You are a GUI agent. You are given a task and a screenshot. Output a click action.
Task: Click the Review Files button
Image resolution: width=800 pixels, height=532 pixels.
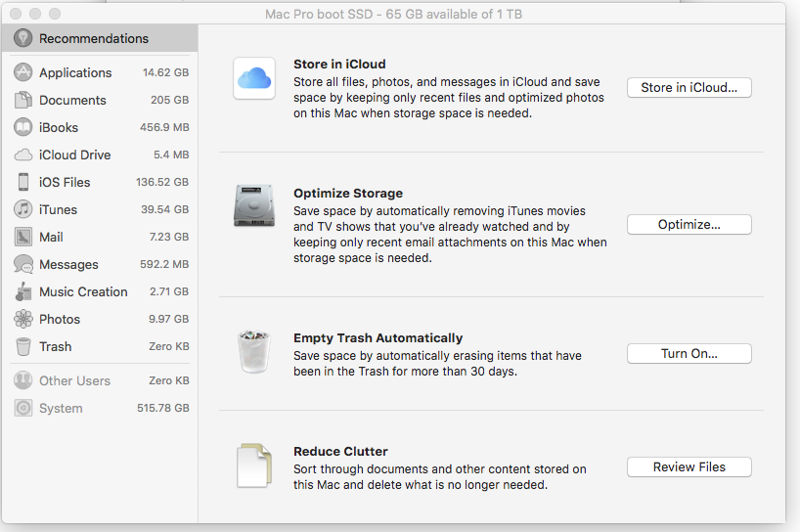click(x=689, y=466)
